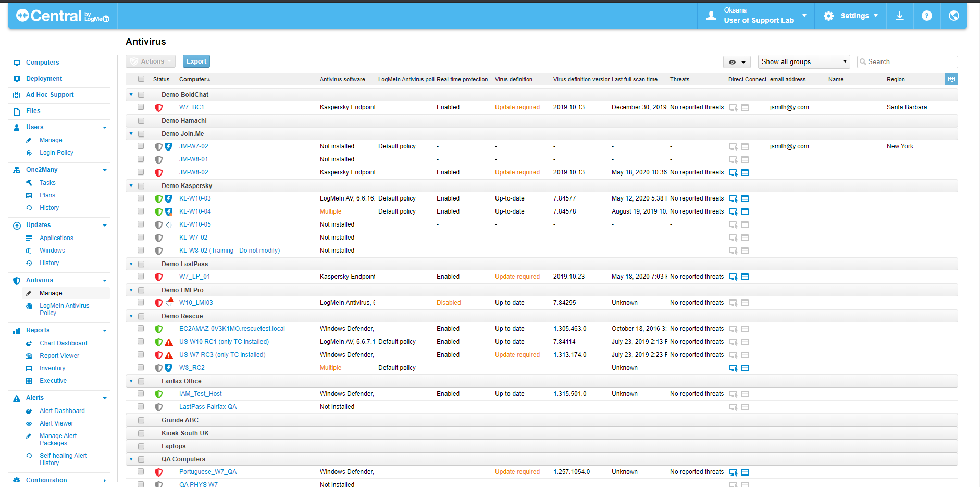980x487 pixels.
Task: Click into the Search field
Action: [x=908, y=61]
